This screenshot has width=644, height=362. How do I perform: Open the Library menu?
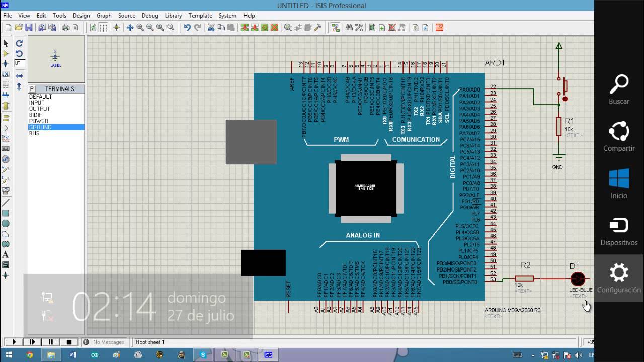click(174, 16)
